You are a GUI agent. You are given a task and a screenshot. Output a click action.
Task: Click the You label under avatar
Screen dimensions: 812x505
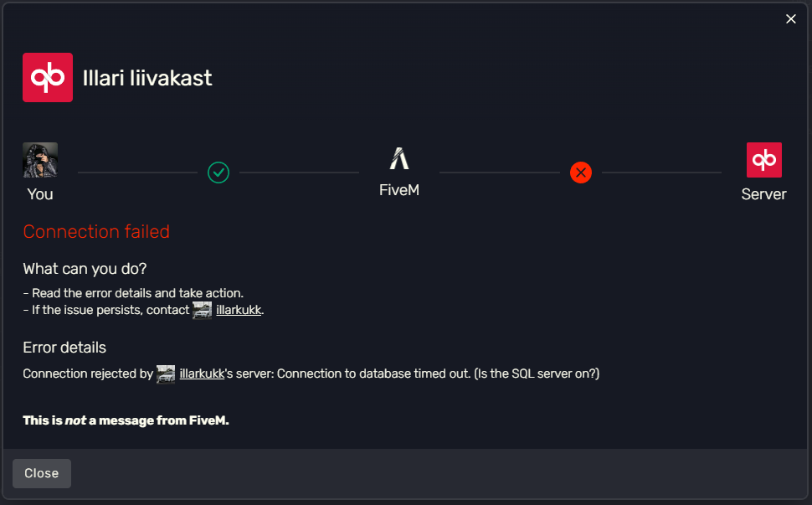40,194
